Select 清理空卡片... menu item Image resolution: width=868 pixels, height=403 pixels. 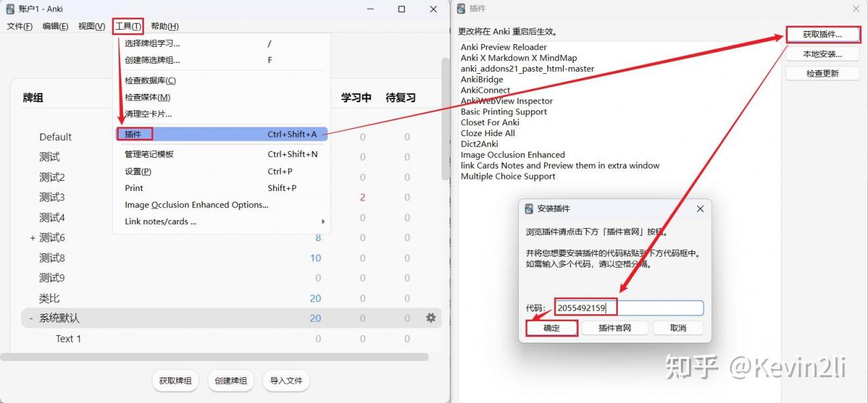pyautogui.click(x=221, y=114)
